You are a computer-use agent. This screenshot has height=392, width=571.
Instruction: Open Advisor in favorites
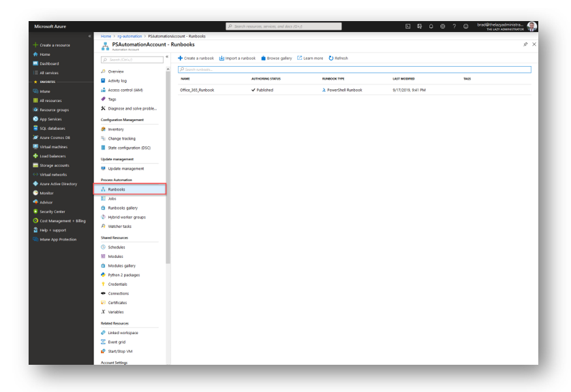[x=43, y=202]
